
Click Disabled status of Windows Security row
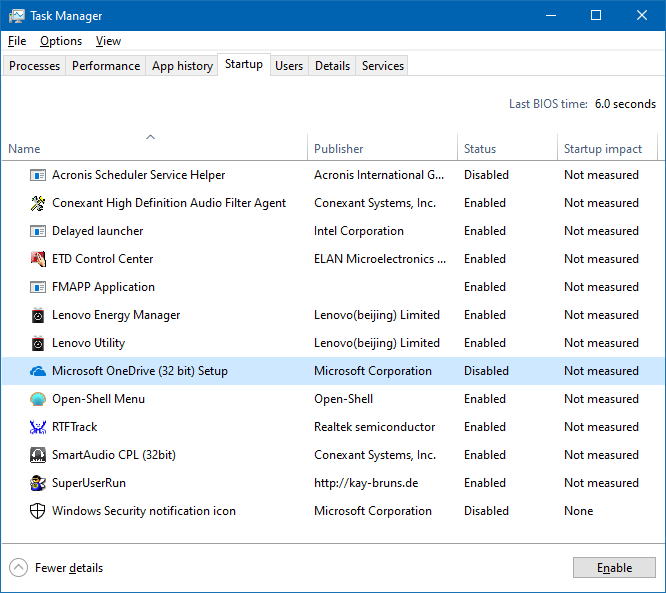coord(486,511)
